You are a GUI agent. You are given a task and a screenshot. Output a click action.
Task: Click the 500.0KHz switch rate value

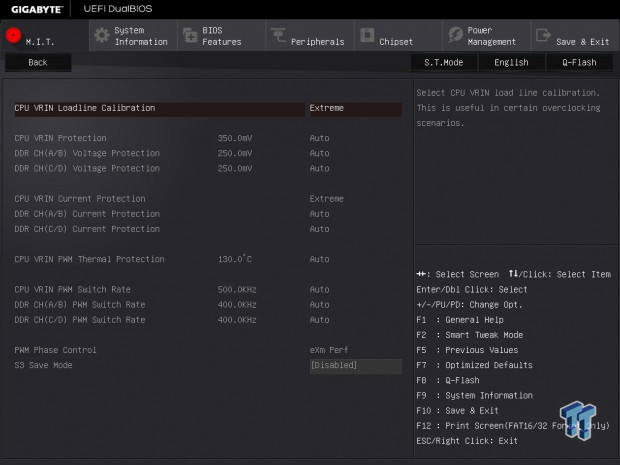237,290
